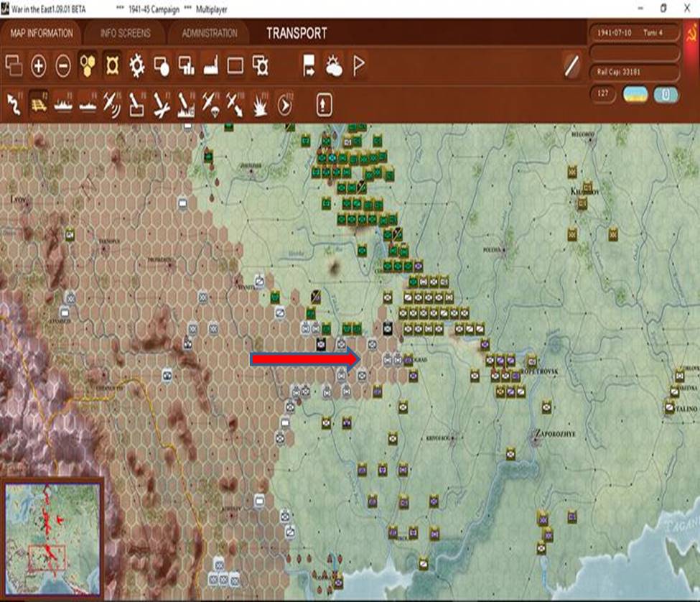Click the white gear cog icon
The width and height of the screenshot is (700, 602).
(136, 66)
